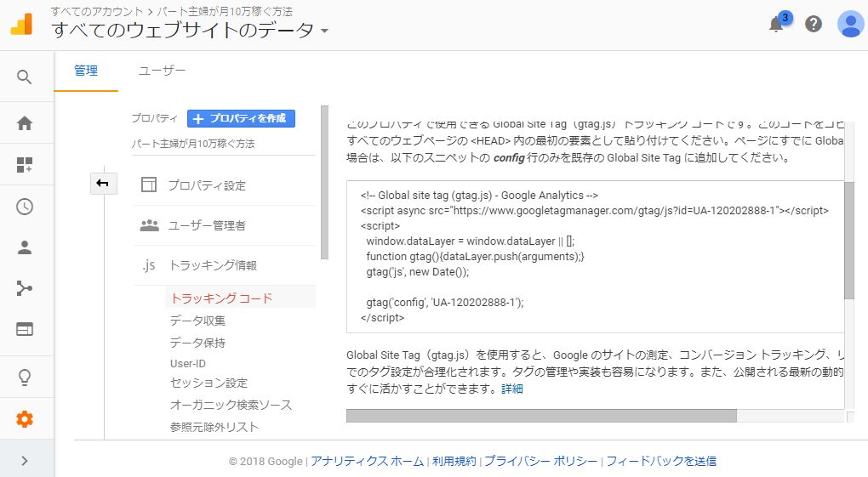
Task: Open Acquisition branching arrows icon
Action: click(x=25, y=288)
